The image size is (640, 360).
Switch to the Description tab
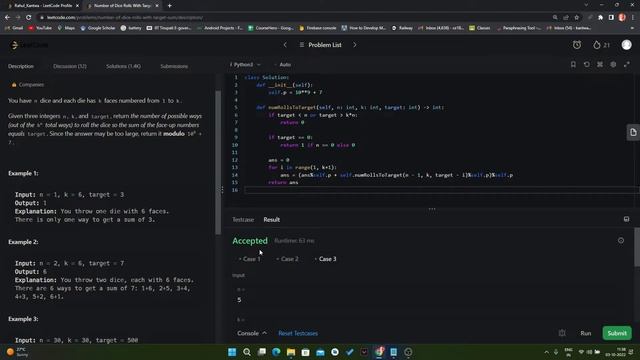(21, 66)
